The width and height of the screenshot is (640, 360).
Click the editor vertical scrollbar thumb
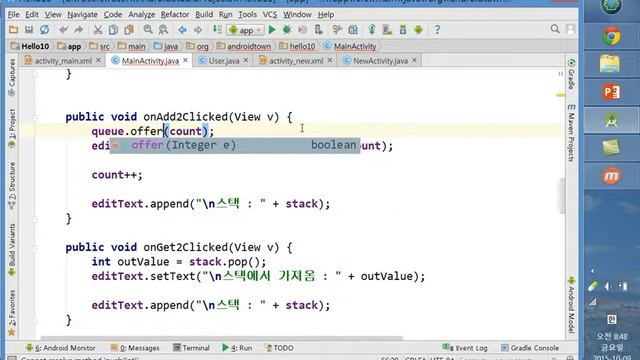[x=562, y=196]
